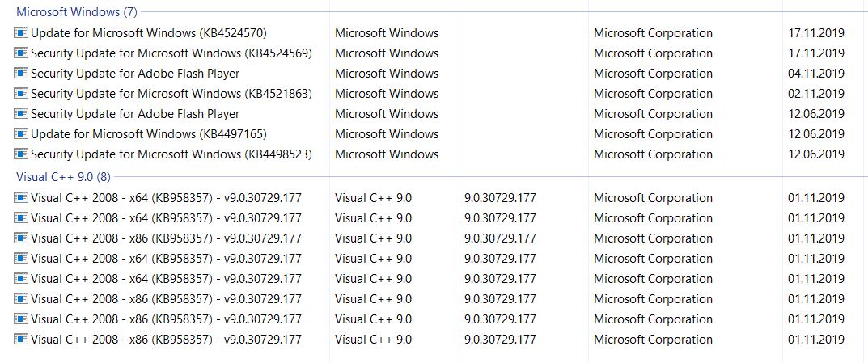This screenshot has height=363, width=868.
Task: Click the 02.11.2019 install date
Action: point(816,94)
